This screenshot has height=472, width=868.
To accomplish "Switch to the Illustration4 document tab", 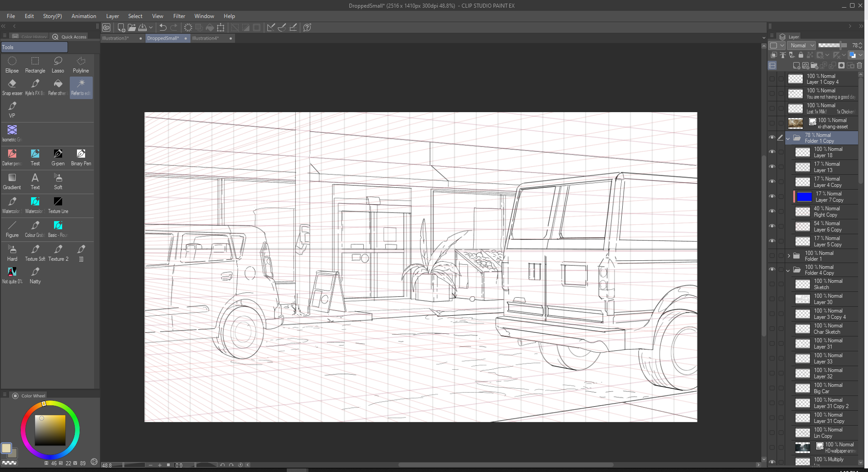I will click(205, 38).
